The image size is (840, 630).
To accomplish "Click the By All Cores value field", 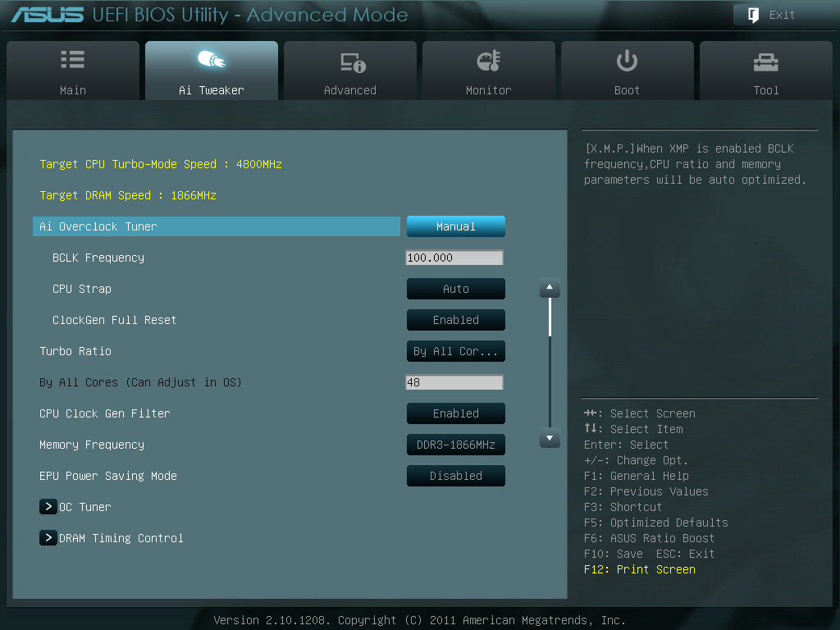I will (454, 382).
